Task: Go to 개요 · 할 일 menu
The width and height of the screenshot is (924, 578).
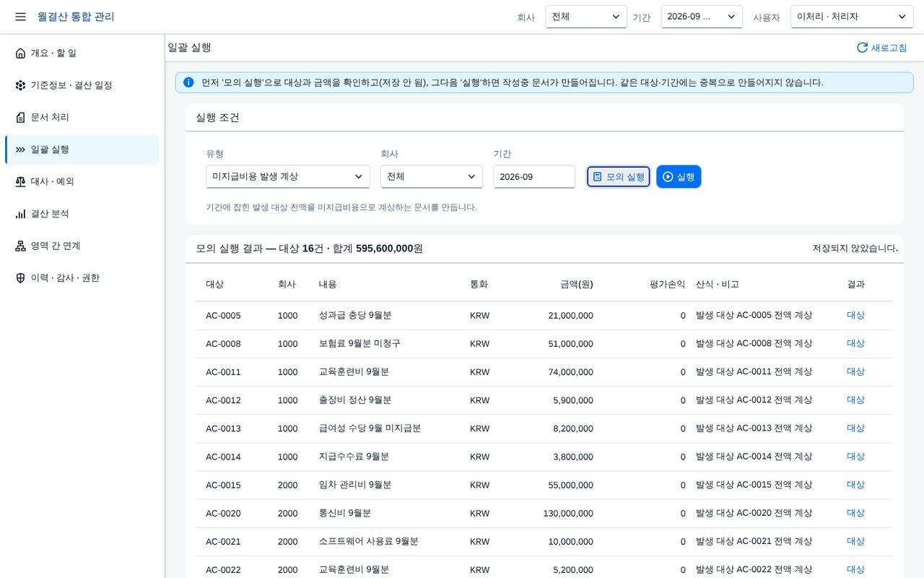Action: pos(82,53)
